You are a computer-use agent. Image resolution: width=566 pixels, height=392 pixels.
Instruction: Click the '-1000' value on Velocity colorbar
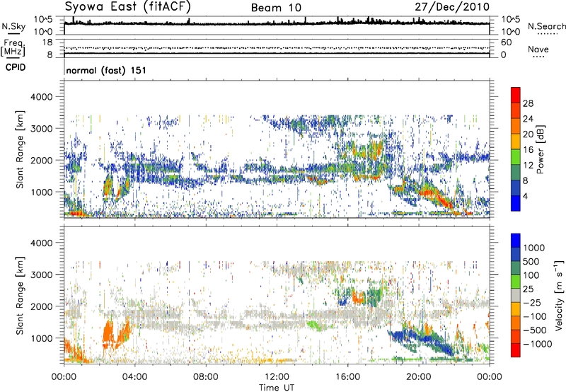coord(537,344)
